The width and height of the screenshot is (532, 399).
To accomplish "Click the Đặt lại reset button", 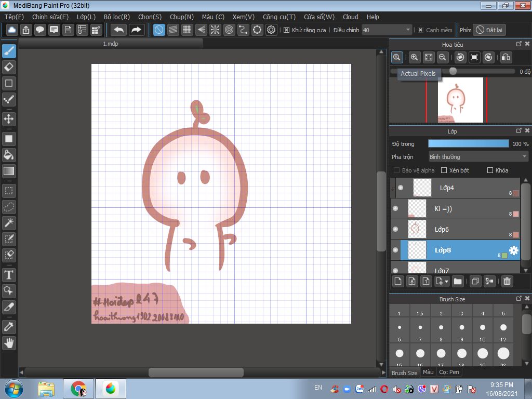I will click(x=489, y=30).
